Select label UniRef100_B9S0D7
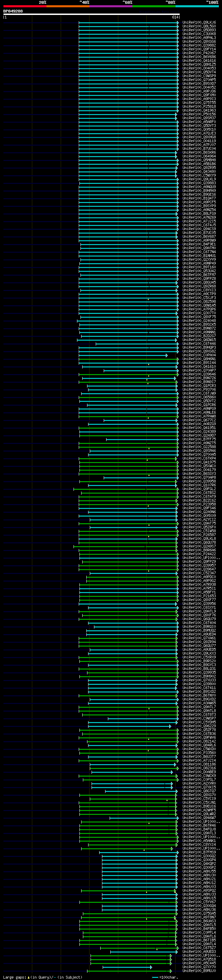This screenshot has width=222, height=980. 199,84
